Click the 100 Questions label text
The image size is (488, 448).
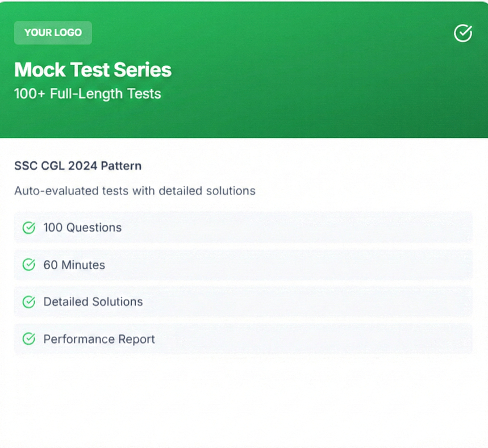point(82,228)
